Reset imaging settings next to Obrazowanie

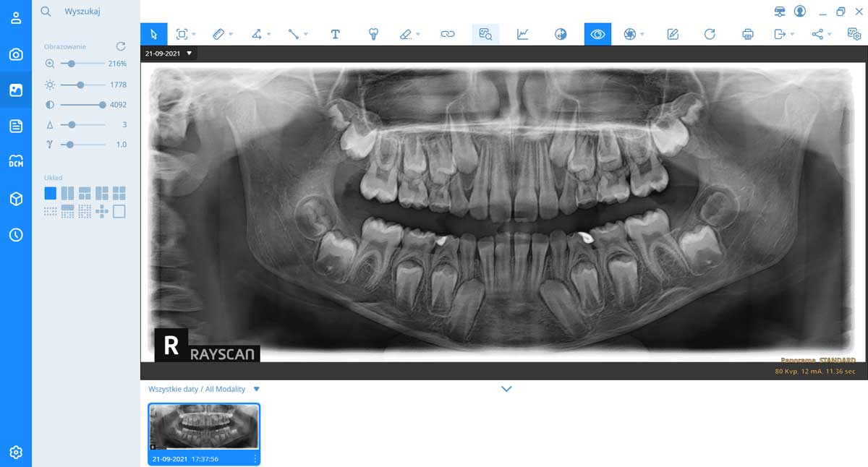pos(121,46)
